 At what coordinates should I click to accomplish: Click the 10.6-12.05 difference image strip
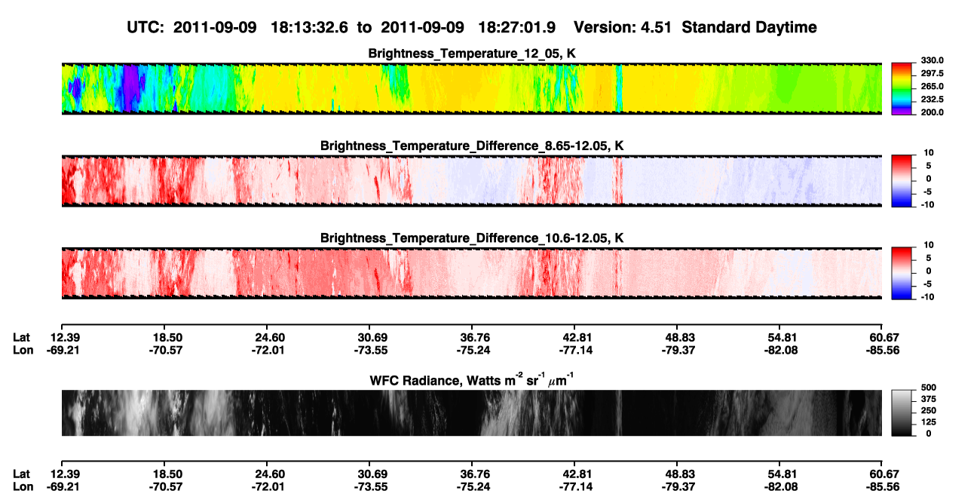(472, 273)
